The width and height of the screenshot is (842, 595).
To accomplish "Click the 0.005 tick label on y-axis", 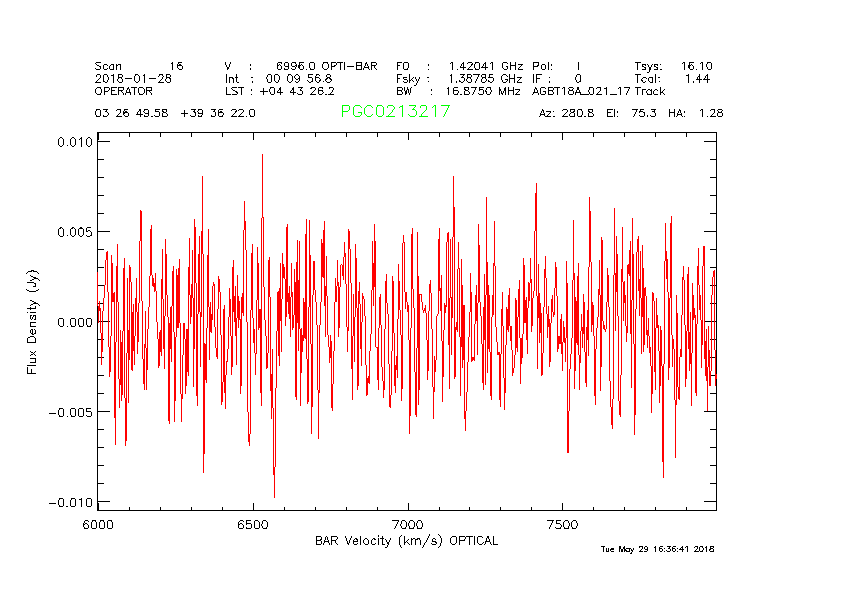I will point(73,232).
